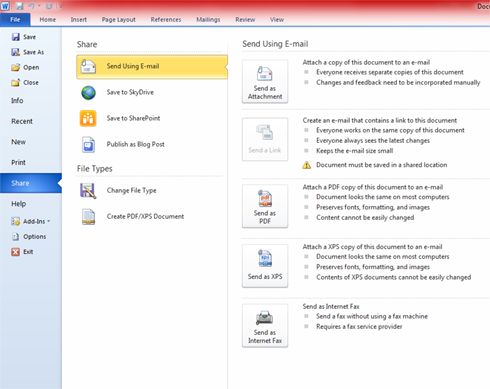Screen dimensions: 490x389
Task: Click the Close folder icon in sidebar
Action: point(16,82)
